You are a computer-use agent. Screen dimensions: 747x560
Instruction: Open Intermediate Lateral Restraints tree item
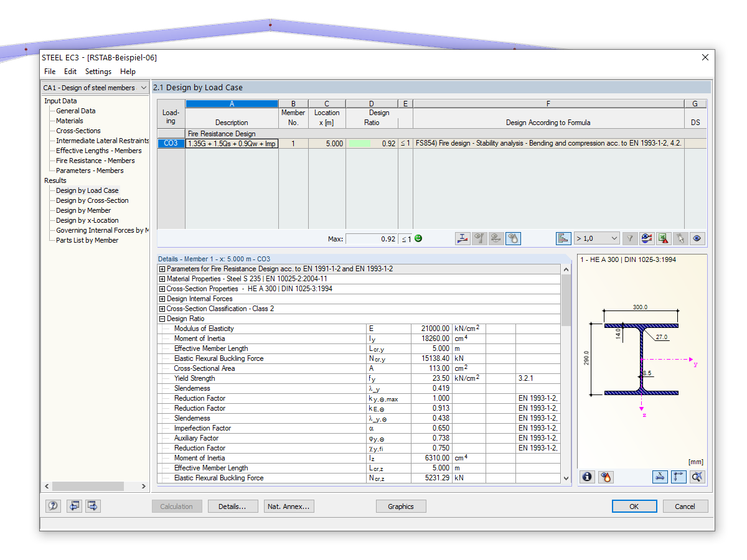(x=103, y=141)
